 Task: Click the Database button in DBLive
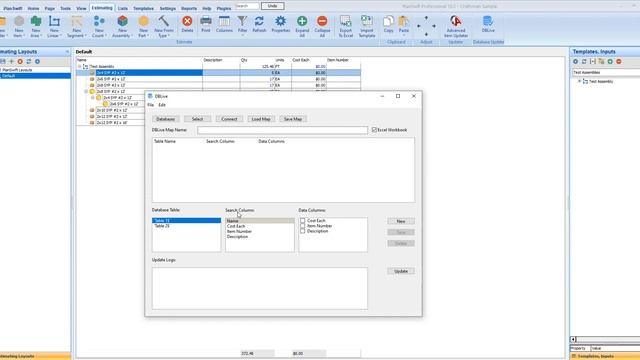pyautogui.click(x=165, y=119)
